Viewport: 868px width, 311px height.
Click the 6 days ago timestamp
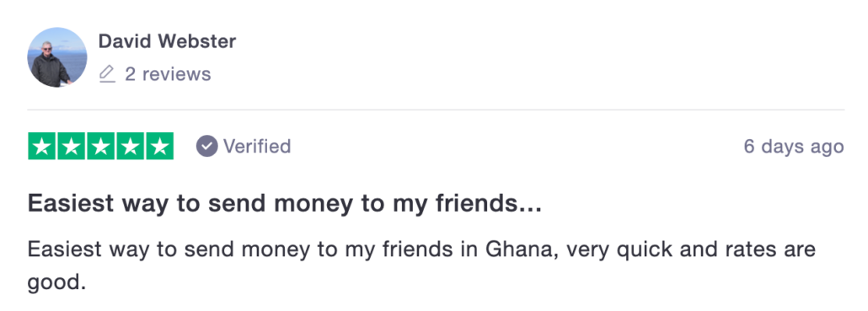click(794, 146)
